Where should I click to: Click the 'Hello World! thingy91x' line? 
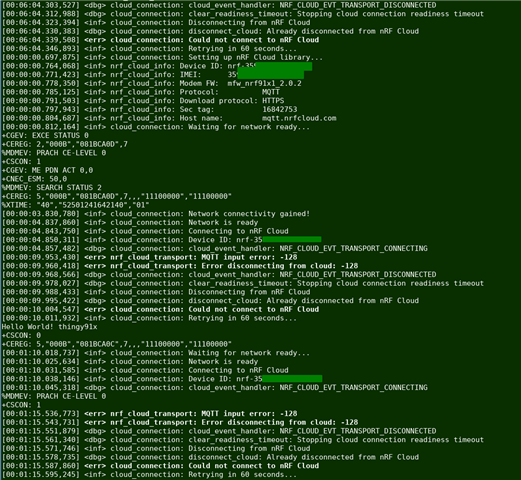49,327
